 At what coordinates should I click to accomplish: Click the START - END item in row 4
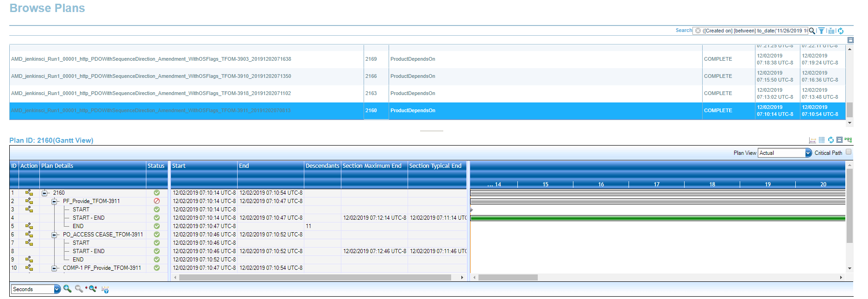pos(88,218)
